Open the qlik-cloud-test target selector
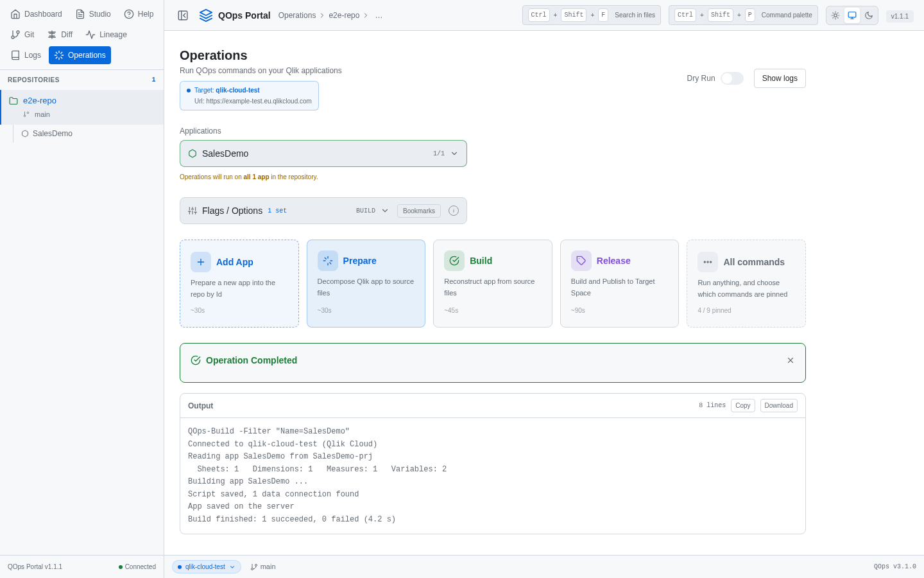The width and height of the screenshot is (924, 578). pos(207,567)
